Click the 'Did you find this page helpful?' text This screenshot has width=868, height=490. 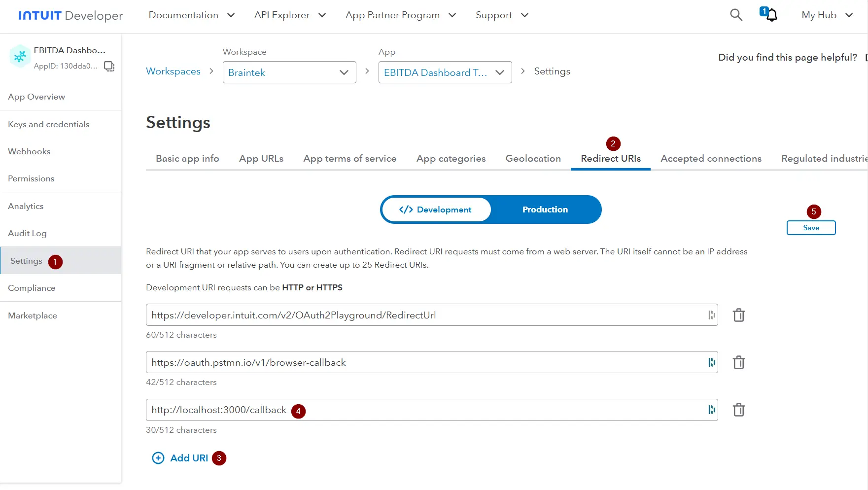point(787,57)
